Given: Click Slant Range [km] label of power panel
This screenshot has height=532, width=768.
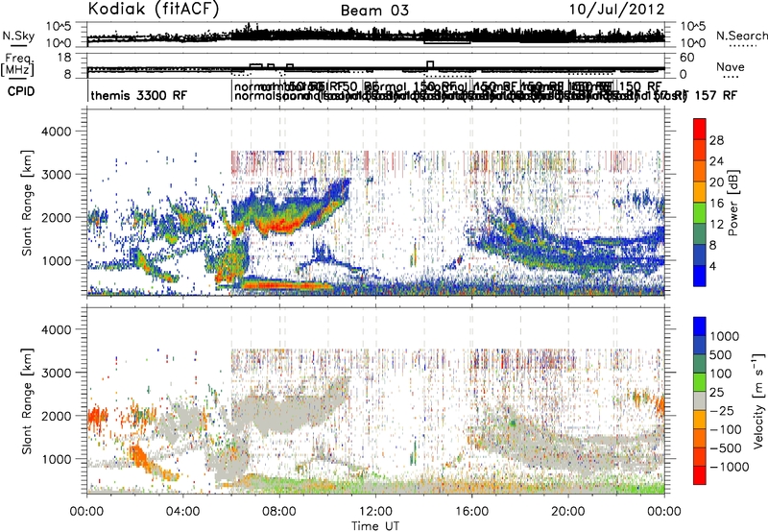Looking at the screenshot, I should (28, 203).
